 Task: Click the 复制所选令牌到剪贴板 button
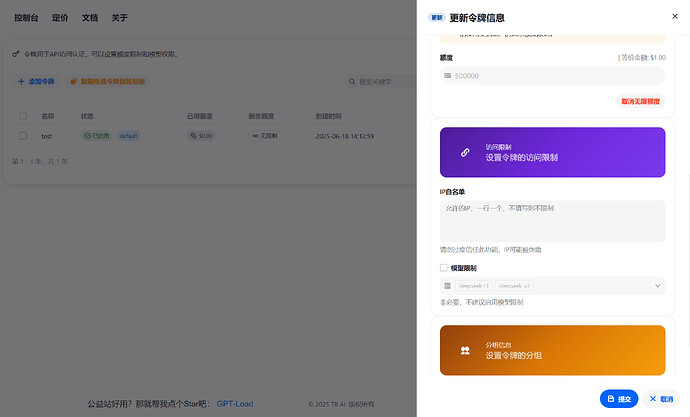point(108,81)
